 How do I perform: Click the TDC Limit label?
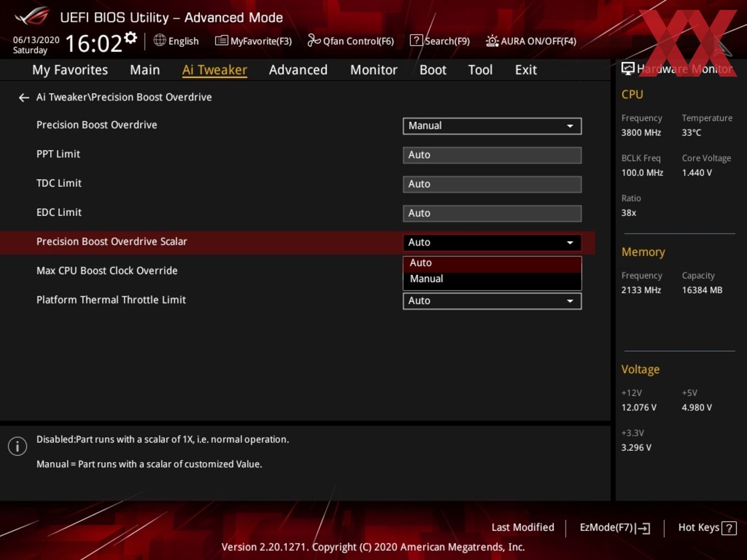coord(59,183)
